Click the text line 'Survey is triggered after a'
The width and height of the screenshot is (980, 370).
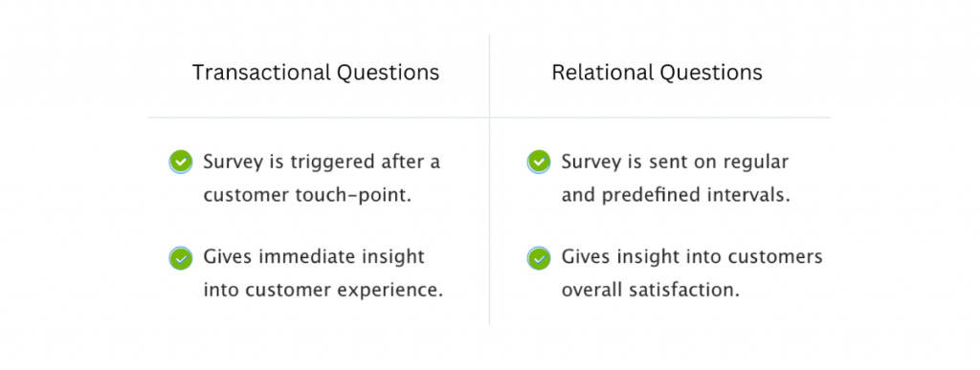[x=322, y=163]
